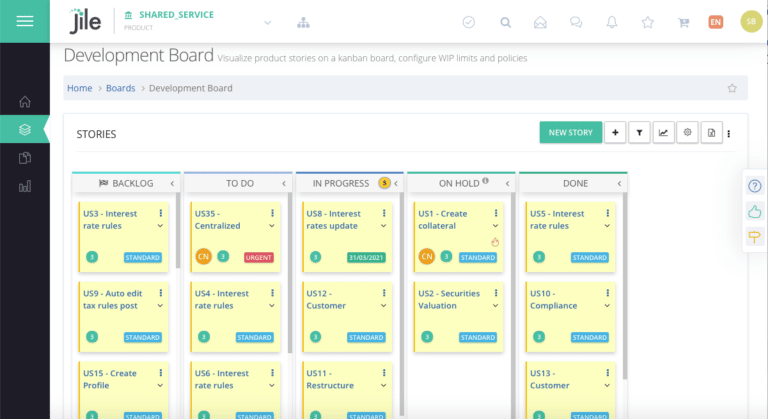Click the SHARED_SERVICE product name
The height and width of the screenshot is (419, 768).
(176, 15)
